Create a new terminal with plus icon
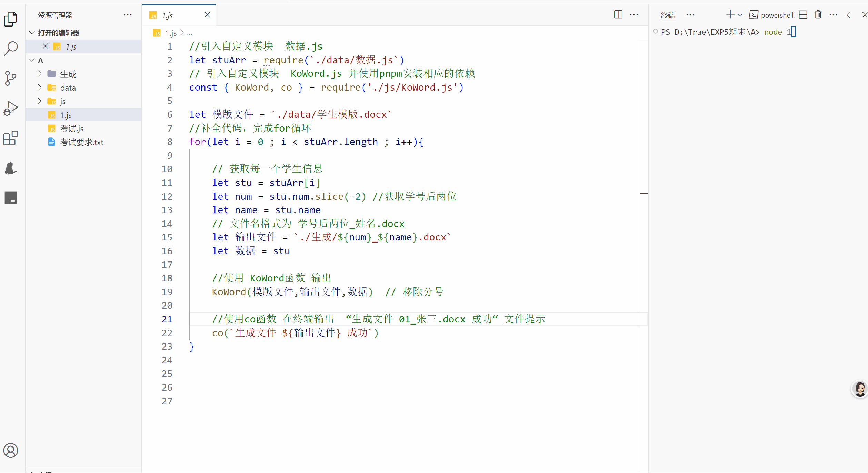868x473 pixels. 730,15
